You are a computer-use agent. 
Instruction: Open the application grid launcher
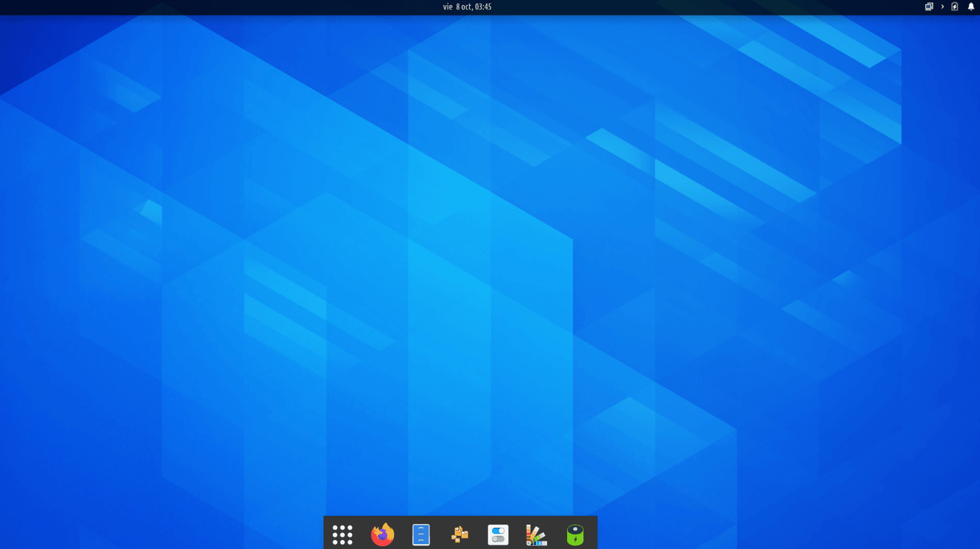click(x=342, y=535)
